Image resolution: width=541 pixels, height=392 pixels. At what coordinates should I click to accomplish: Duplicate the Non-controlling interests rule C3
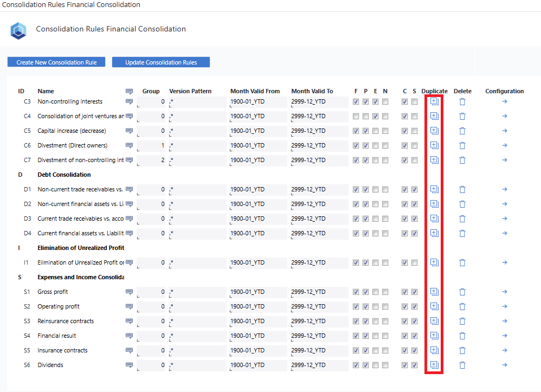[x=434, y=101]
